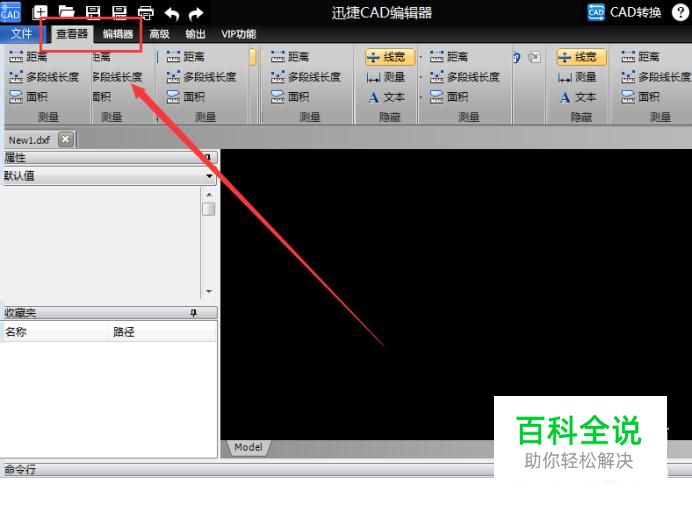Open a file using the folder icon

(66, 12)
